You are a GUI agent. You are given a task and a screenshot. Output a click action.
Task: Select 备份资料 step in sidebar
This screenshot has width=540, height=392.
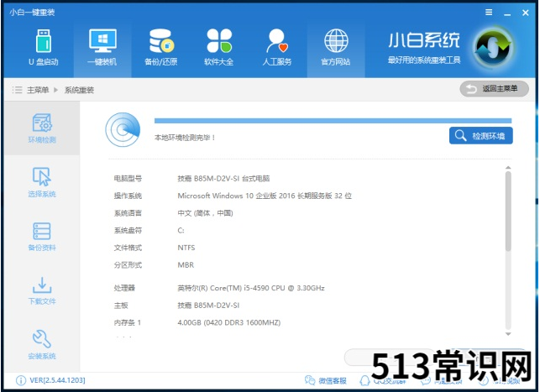pyautogui.click(x=42, y=237)
